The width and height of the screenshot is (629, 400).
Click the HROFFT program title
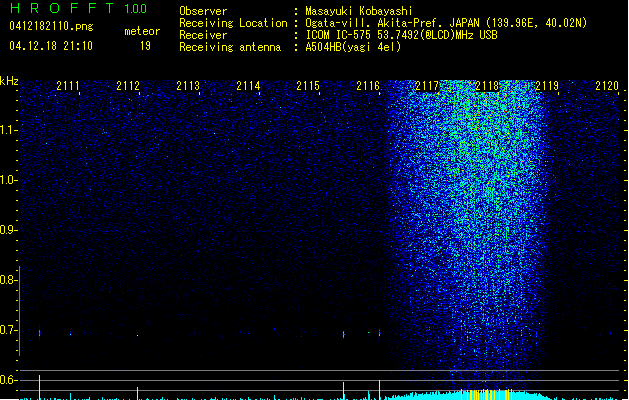[62, 8]
